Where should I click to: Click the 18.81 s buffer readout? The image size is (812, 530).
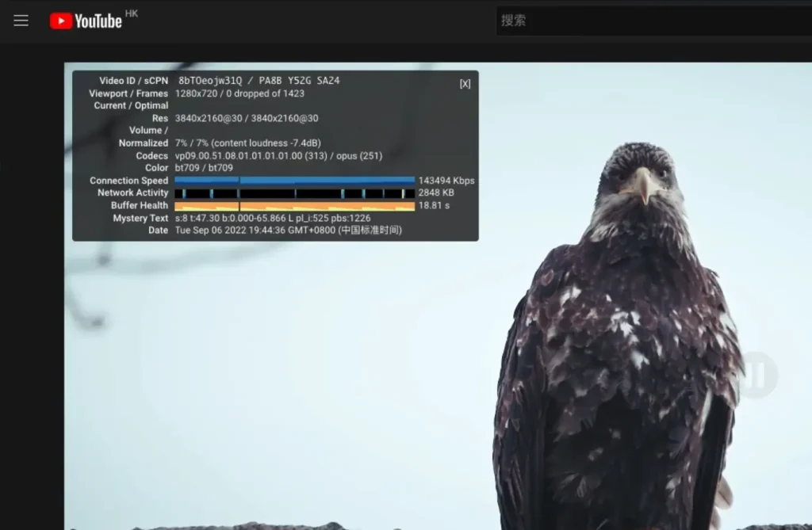point(434,205)
